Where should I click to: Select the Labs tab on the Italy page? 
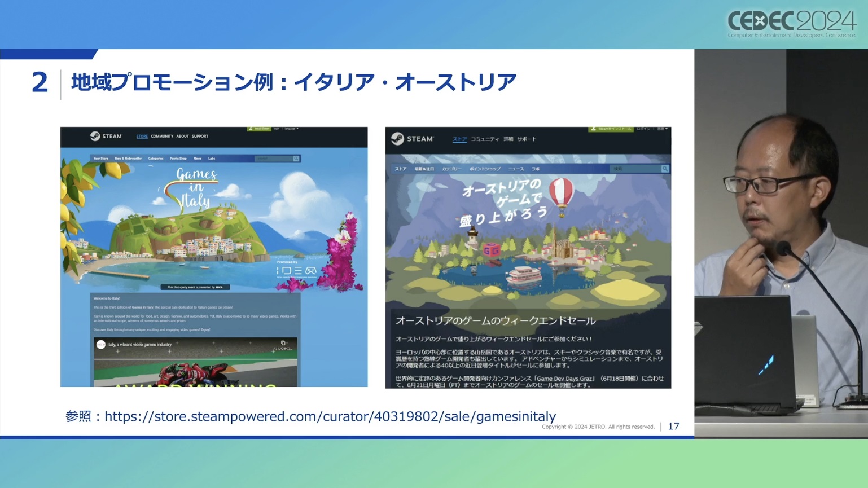212,159
